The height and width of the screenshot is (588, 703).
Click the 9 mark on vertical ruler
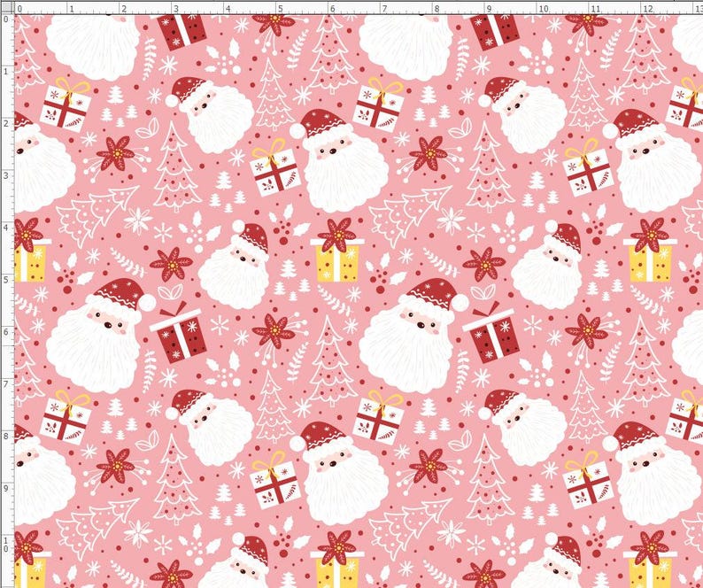(x=6, y=489)
